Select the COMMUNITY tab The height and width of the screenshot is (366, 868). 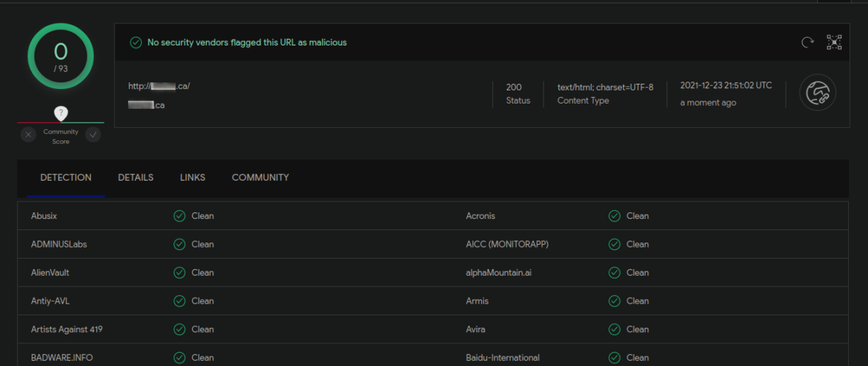point(260,178)
